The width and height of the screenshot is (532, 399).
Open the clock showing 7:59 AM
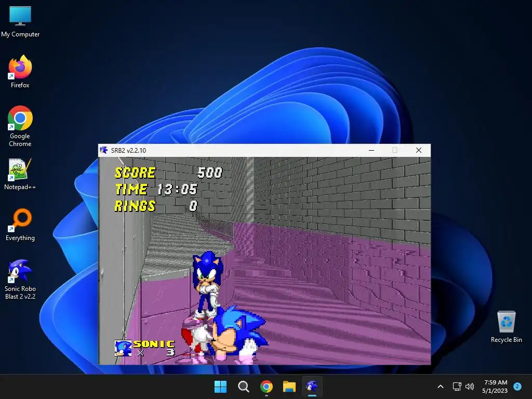495,387
